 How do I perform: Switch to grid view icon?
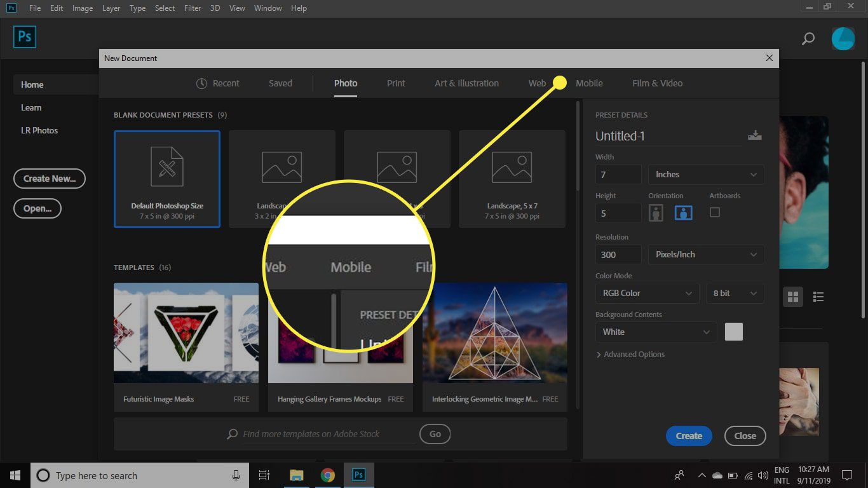pyautogui.click(x=792, y=296)
